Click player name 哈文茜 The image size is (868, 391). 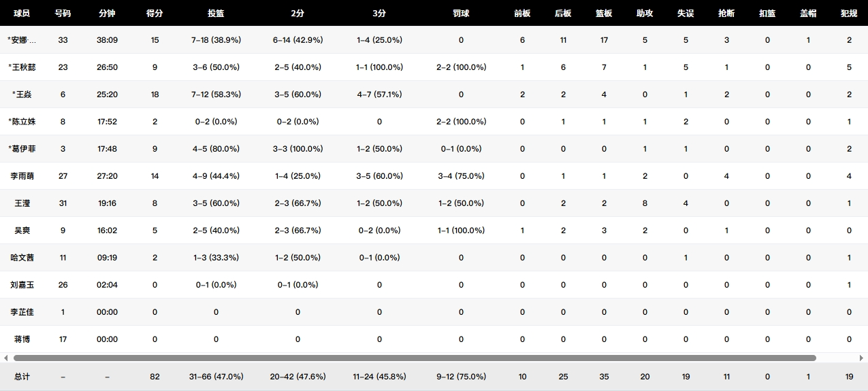point(22,258)
